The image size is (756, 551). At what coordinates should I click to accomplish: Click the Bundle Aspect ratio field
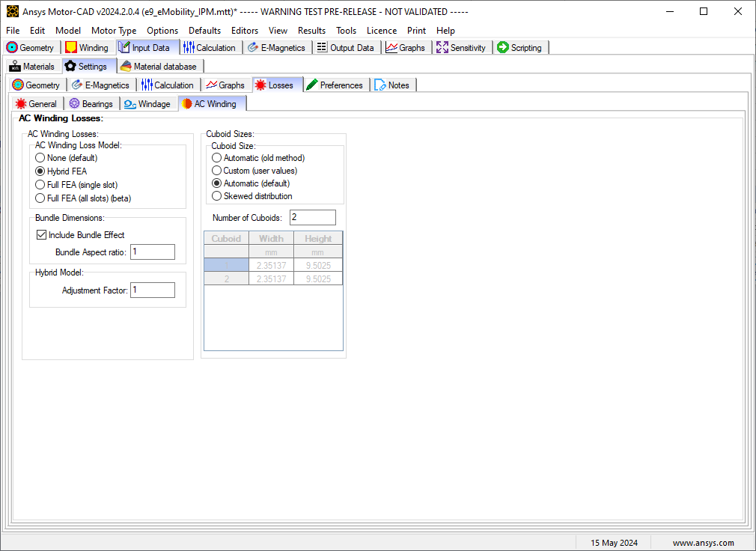click(152, 252)
